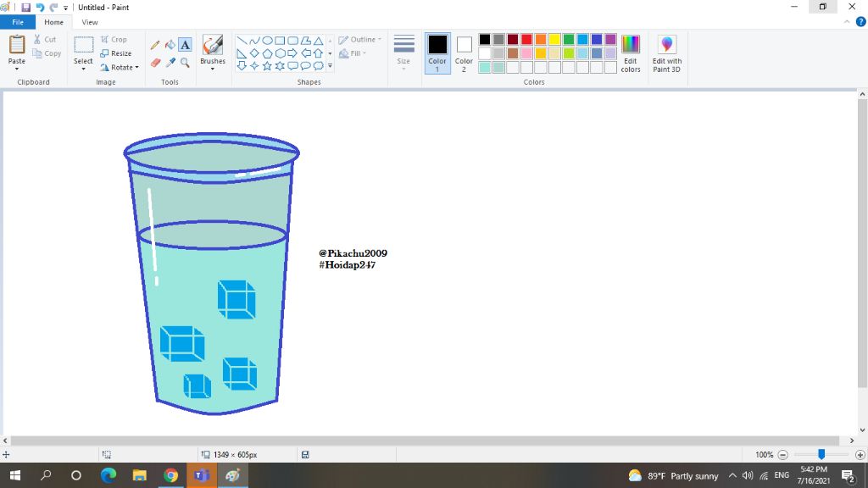Open the File menu
Viewport: 868px width, 488px height.
click(18, 22)
